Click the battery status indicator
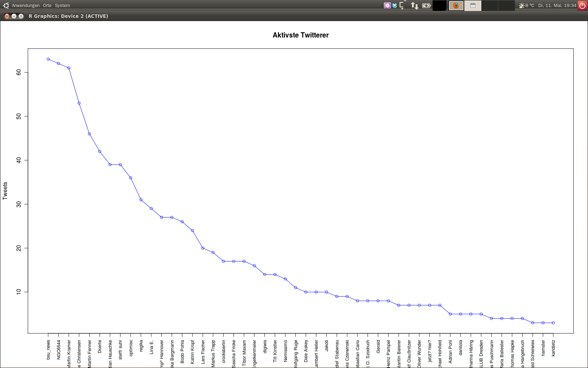 click(x=426, y=6)
